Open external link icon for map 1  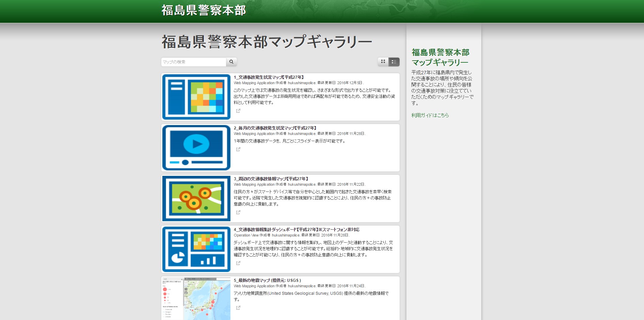pos(238,111)
